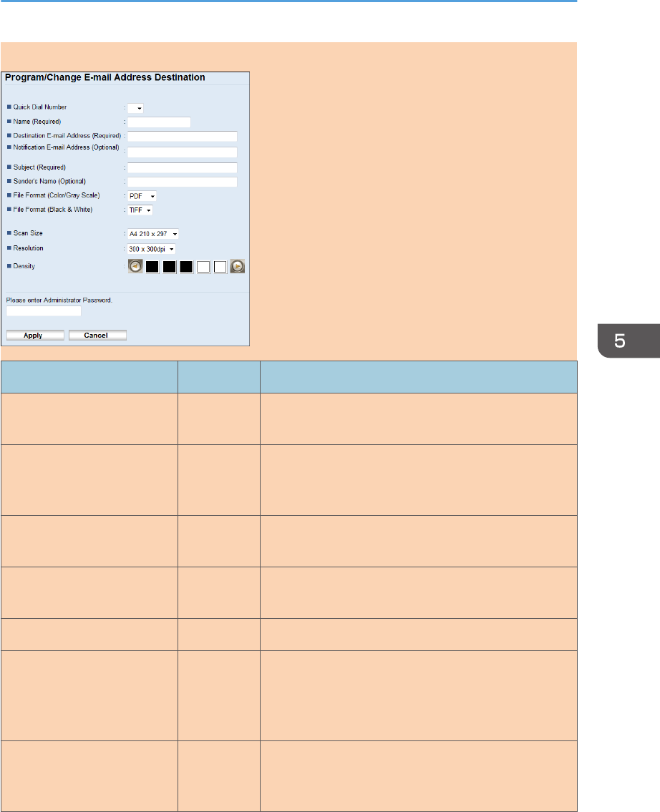Open the Scan Size dropdown
The width and height of the screenshot is (660, 812).
[x=153, y=234]
